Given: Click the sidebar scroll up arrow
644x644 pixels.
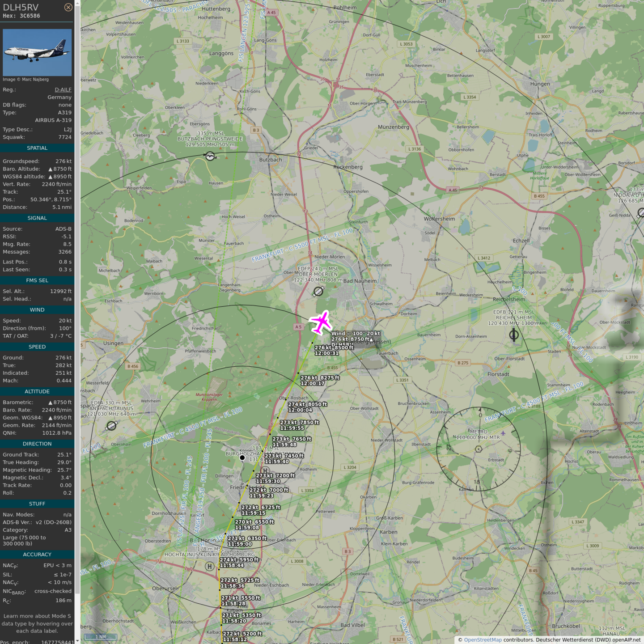Looking at the screenshot, I should click(77, 3).
